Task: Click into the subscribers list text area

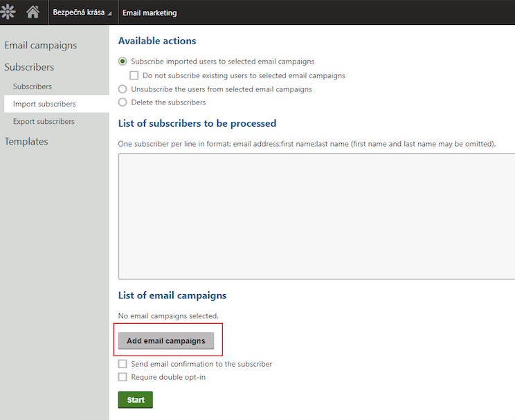Action: click(316, 216)
